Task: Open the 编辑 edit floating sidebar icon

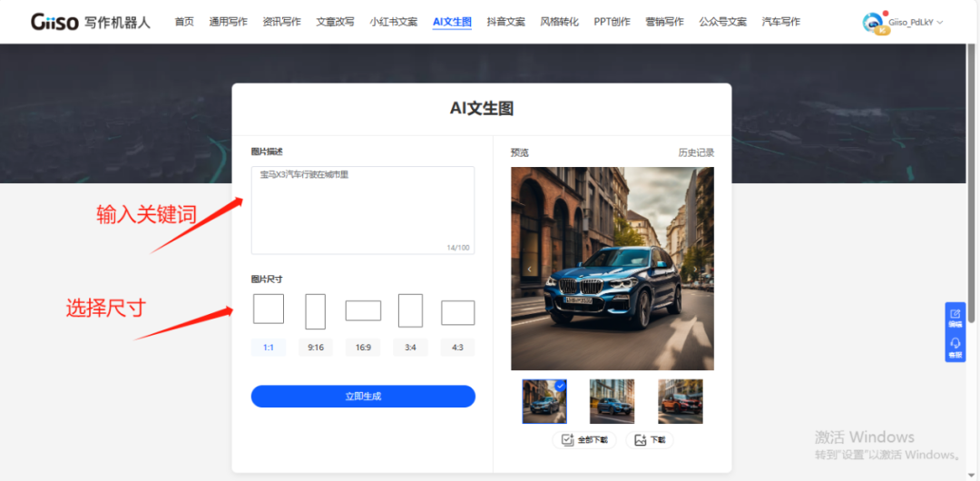Action: pyautogui.click(x=955, y=317)
